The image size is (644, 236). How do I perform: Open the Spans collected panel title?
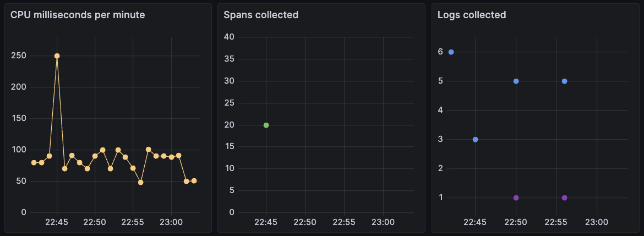coord(261,15)
